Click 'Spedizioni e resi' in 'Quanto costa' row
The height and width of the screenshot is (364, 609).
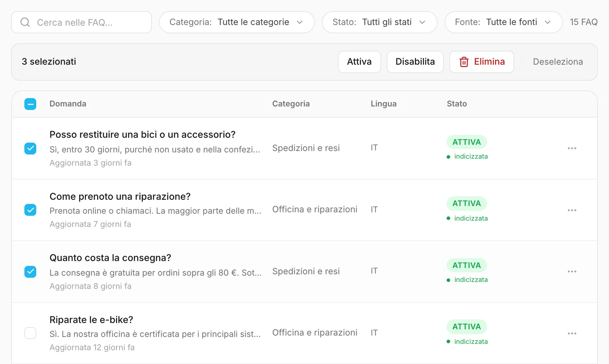click(x=306, y=271)
